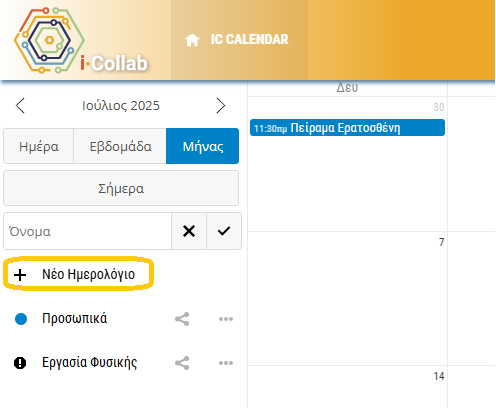Screen dimensions: 496x408
Task: Click day number 7 in the calendar
Action: (441, 242)
